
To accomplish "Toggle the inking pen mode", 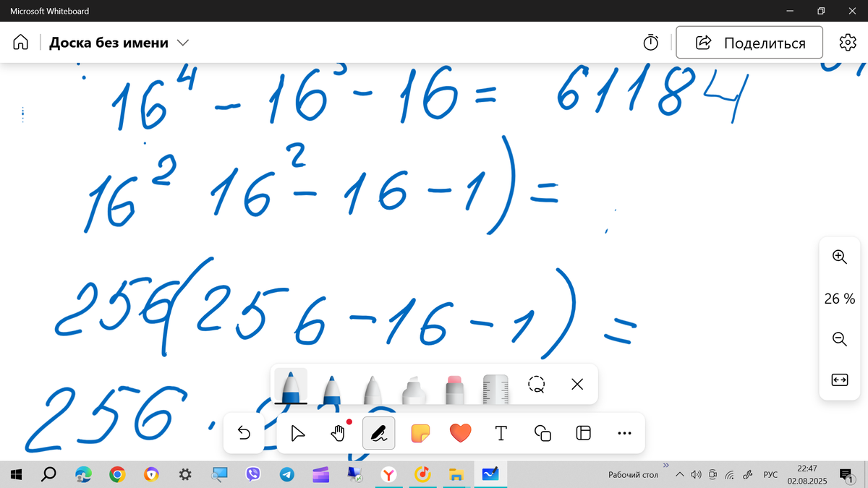I will click(378, 433).
